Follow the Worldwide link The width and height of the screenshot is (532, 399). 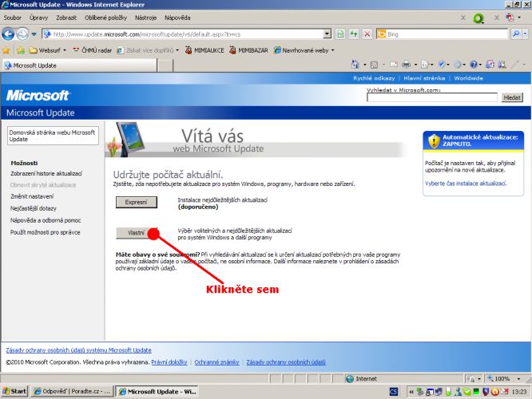pyautogui.click(x=469, y=78)
